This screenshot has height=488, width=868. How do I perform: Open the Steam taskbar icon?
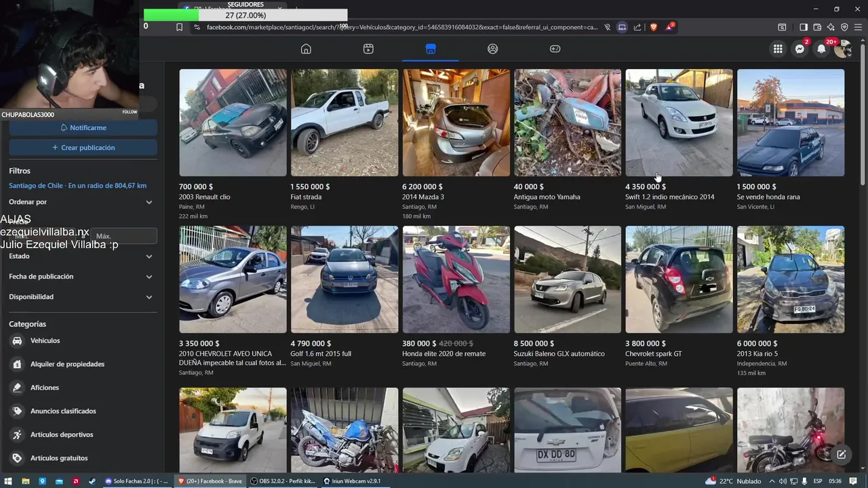[x=92, y=481]
